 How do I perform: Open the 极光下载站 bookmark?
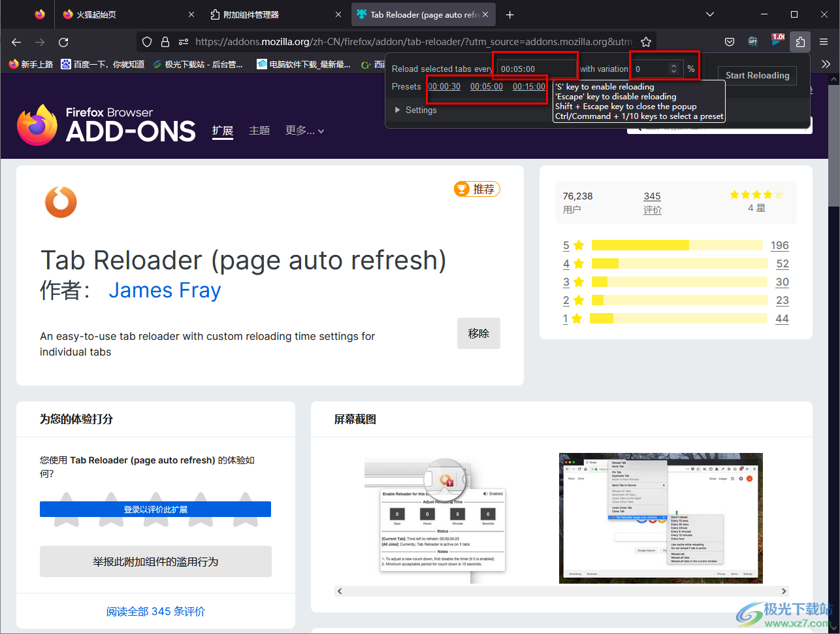198,64
